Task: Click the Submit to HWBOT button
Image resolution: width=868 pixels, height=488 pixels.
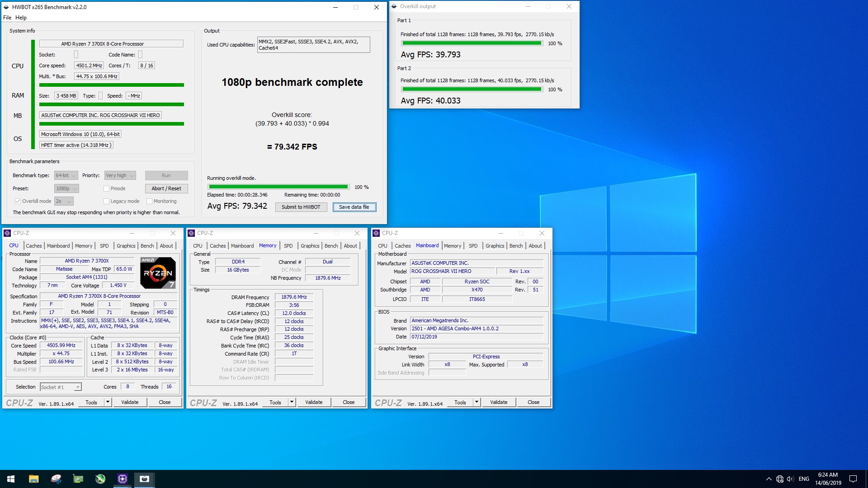Action: tap(301, 207)
